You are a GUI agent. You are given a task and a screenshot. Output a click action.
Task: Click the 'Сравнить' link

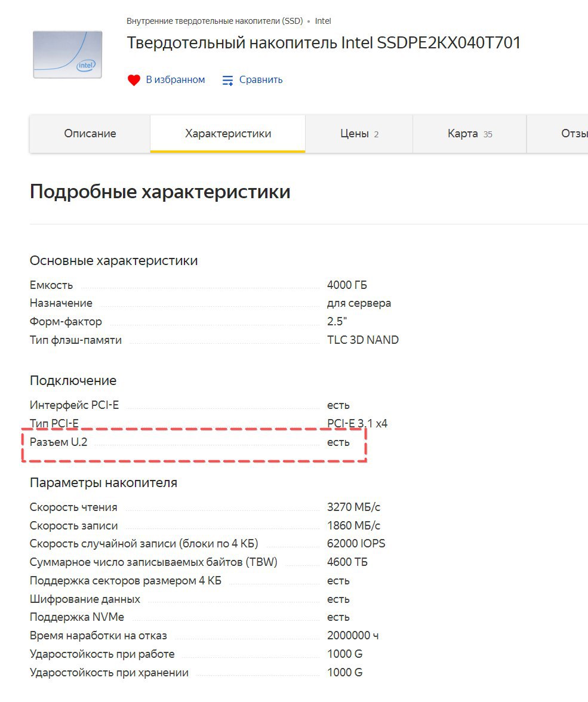pyautogui.click(x=261, y=80)
